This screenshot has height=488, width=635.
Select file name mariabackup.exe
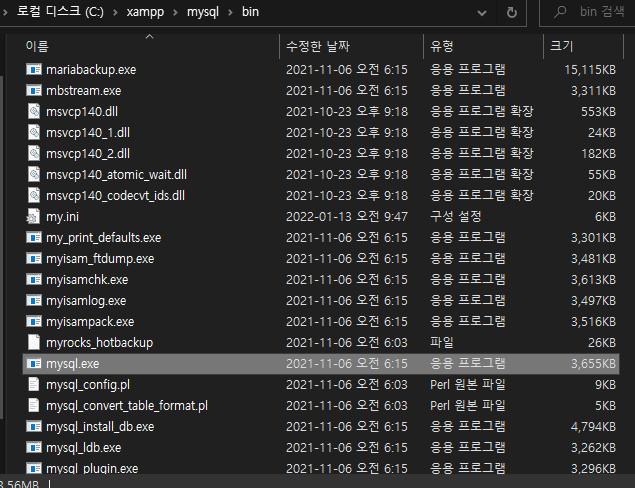[x=91, y=70]
